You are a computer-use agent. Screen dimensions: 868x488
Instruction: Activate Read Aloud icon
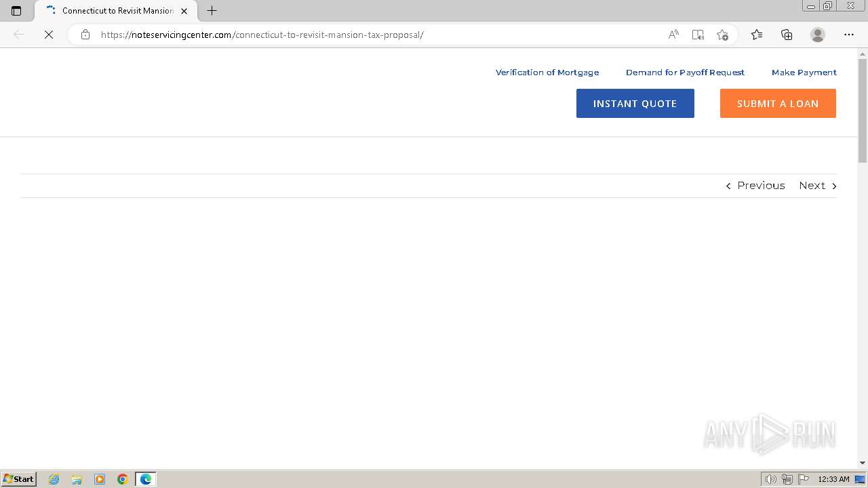[x=673, y=35]
